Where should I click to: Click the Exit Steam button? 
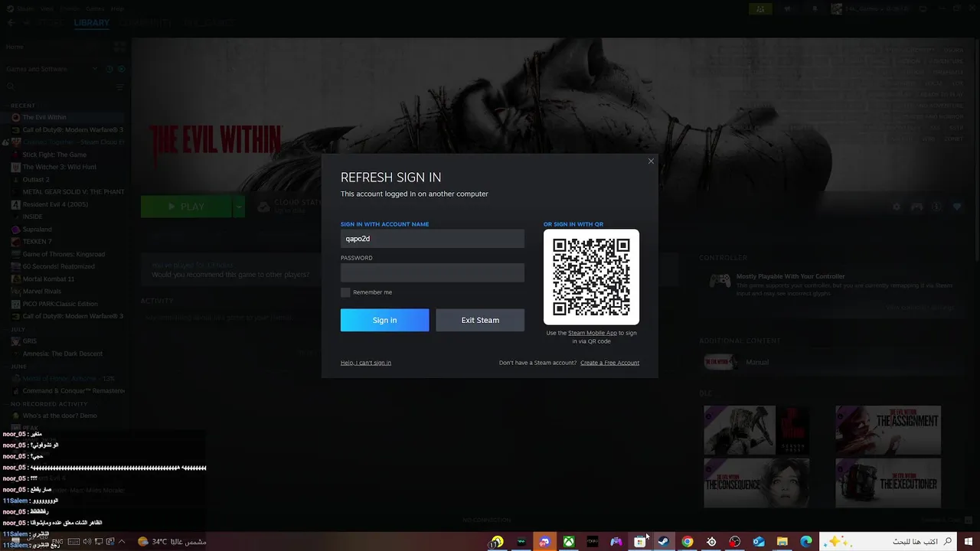click(480, 320)
